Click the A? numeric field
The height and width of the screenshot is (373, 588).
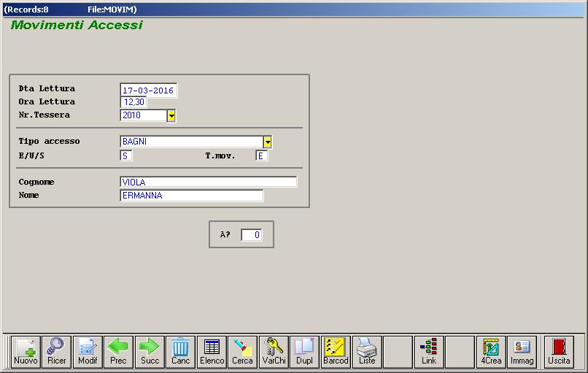[x=251, y=235]
